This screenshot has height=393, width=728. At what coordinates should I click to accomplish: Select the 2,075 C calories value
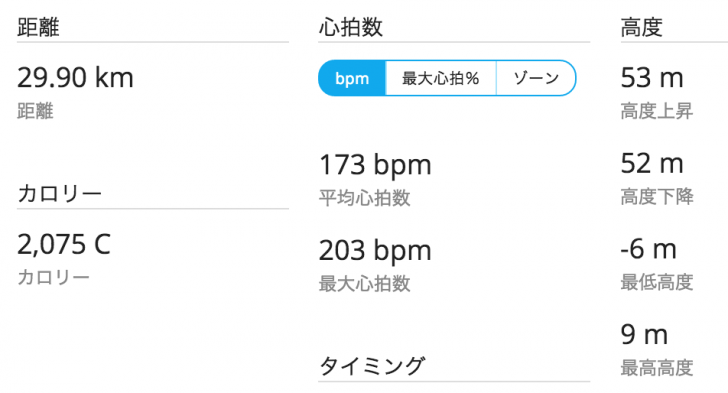click(x=64, y=244)
